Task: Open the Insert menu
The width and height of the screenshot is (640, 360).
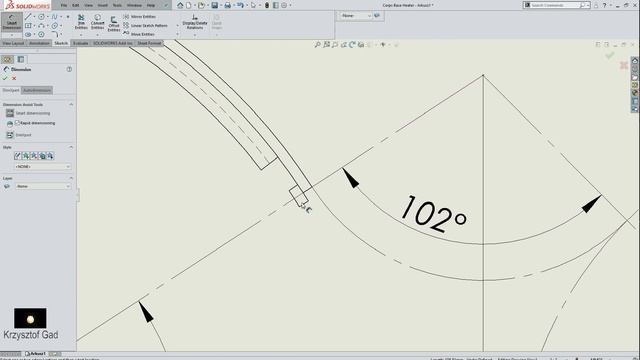Action: (103, 5)
